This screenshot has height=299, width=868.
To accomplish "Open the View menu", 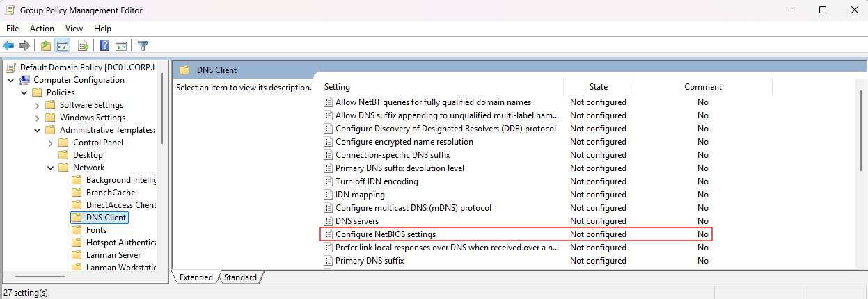I will pyautogui.click(x=74, y=29).
